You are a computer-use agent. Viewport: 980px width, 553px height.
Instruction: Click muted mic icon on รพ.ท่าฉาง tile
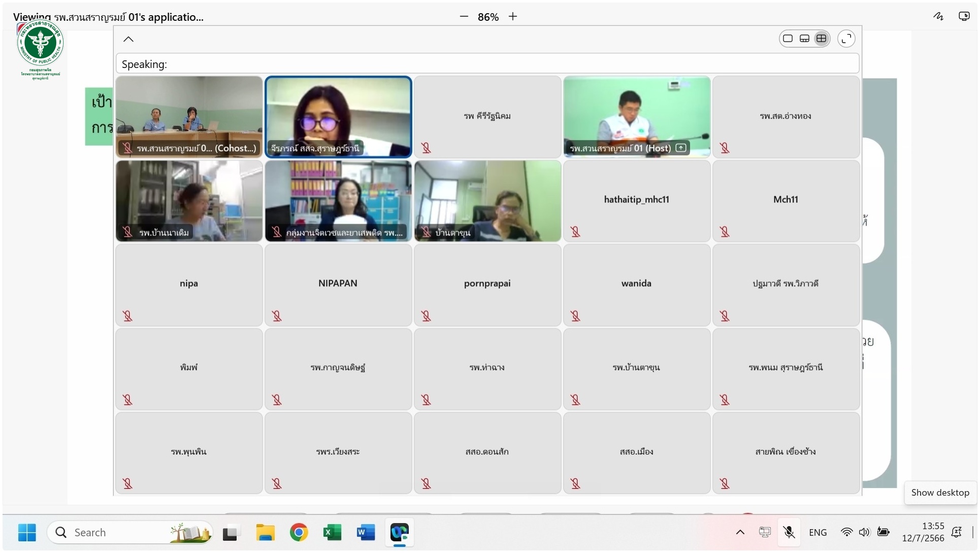click(426, 400)
